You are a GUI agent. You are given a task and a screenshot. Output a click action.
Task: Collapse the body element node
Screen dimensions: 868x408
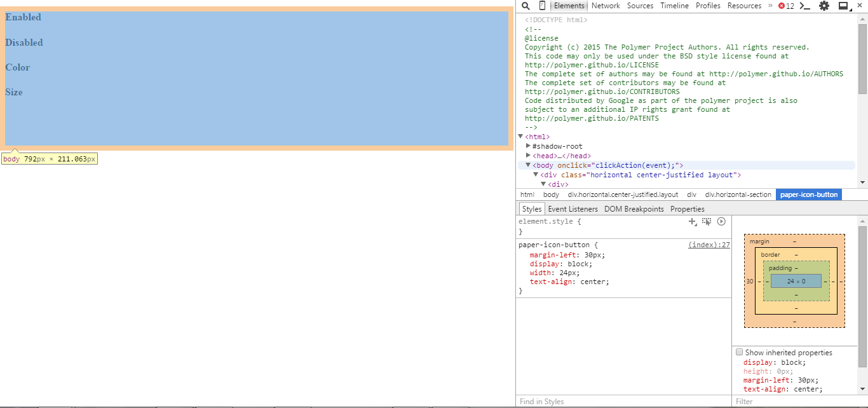tap(528, 165)
